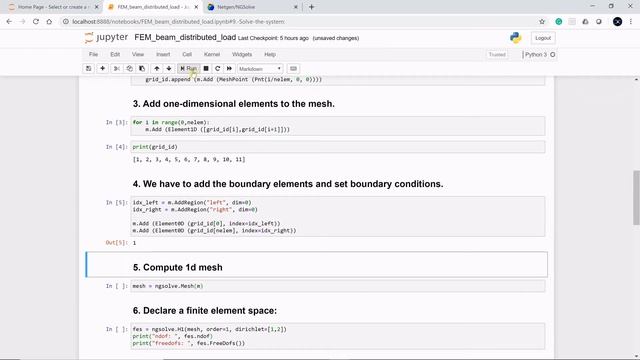Open cell type dropdown showing Markdown
Image resolution: width=640 pixels, height=360 pixels.
pyautogui.click(x=260, y=69)
